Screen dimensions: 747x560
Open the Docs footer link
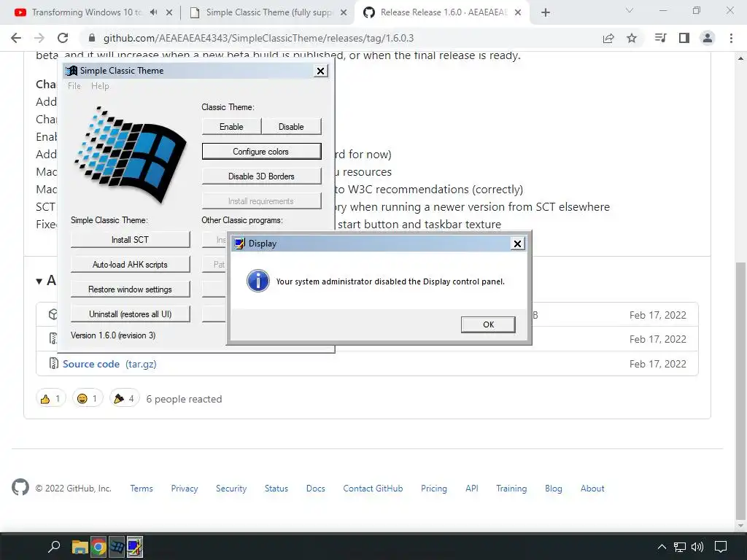pos(315,489)
